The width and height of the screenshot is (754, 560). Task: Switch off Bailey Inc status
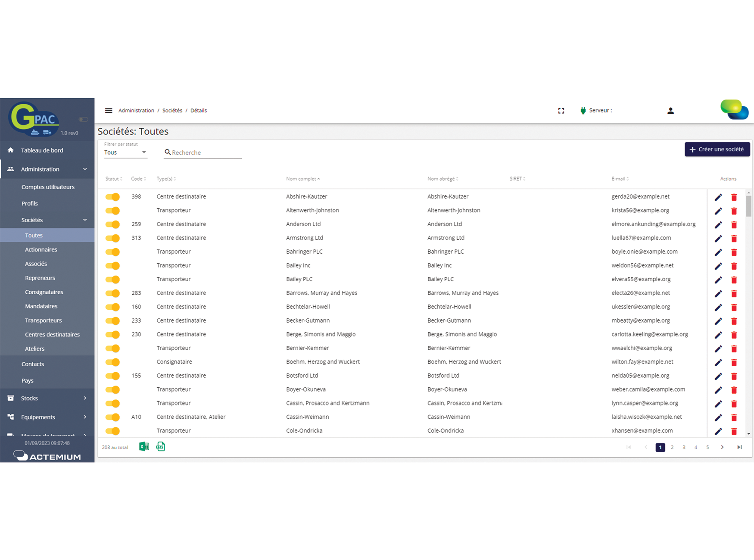pos(112,266)
